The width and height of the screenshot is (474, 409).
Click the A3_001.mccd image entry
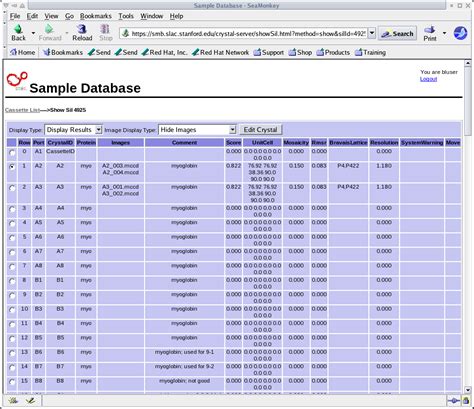(120, 187)
